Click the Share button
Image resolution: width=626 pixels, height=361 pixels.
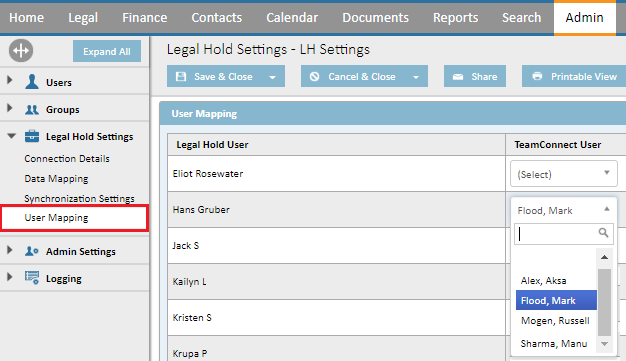[x=475, y=76]
